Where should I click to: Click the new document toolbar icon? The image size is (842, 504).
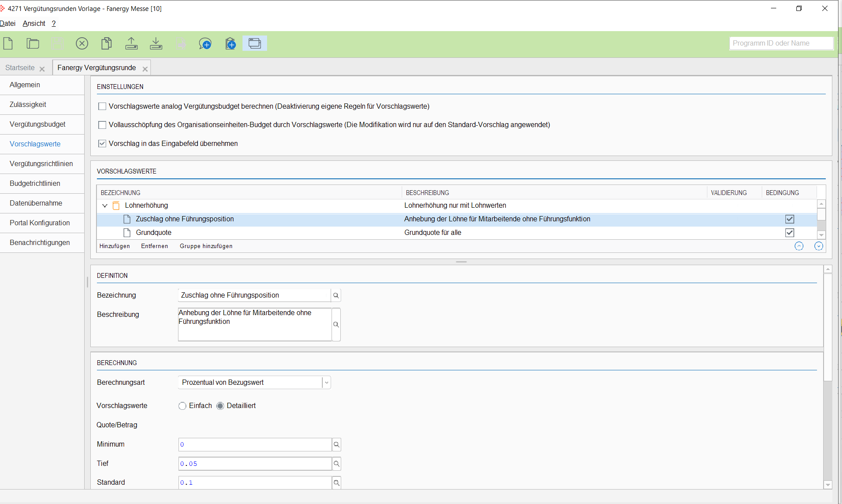click(x=8, y=43)
